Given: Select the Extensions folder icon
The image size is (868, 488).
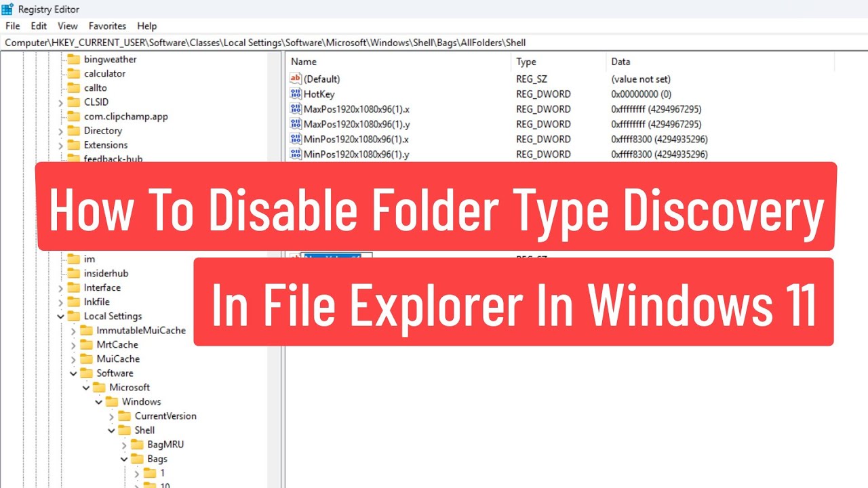Looking at the screenshot, I should coord(73,145).
